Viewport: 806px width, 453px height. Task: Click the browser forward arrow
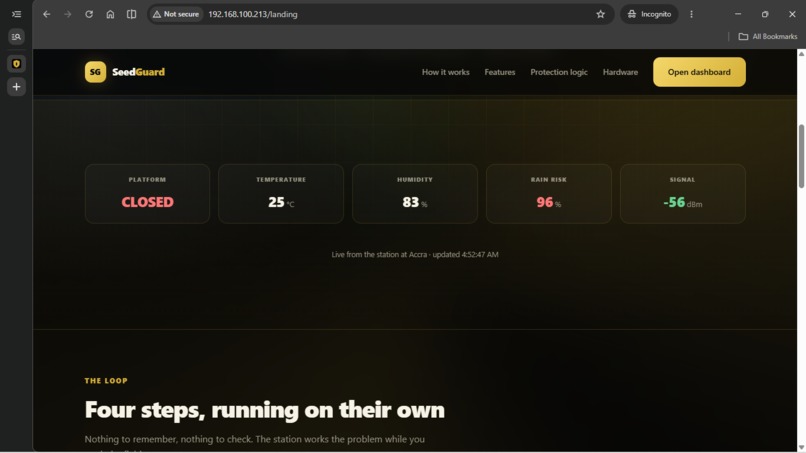[x=68, y=14]
